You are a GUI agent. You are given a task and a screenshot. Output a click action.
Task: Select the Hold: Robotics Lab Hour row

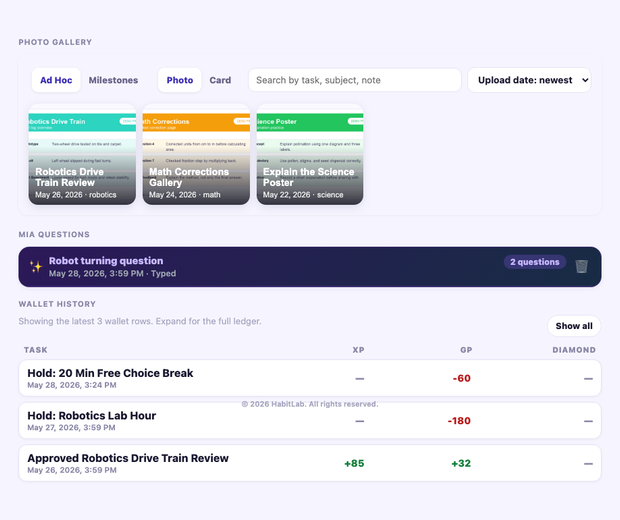tap(310, 420)
